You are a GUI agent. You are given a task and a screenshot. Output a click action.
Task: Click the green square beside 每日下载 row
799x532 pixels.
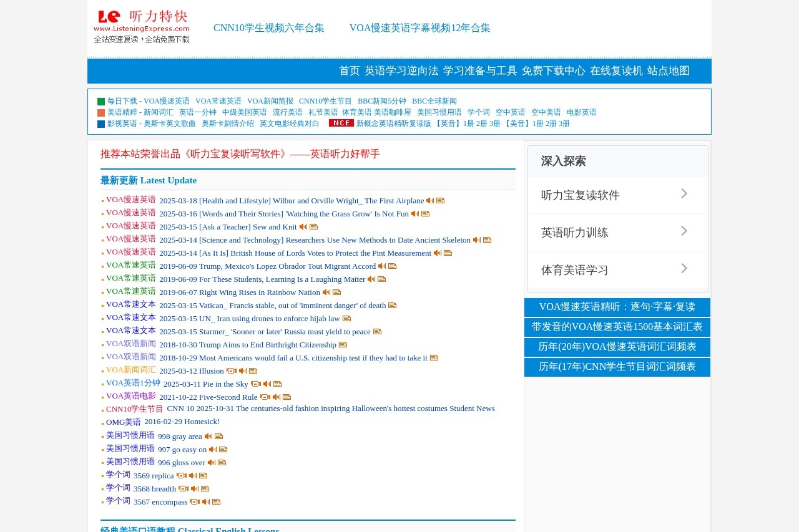pos(101,101)
